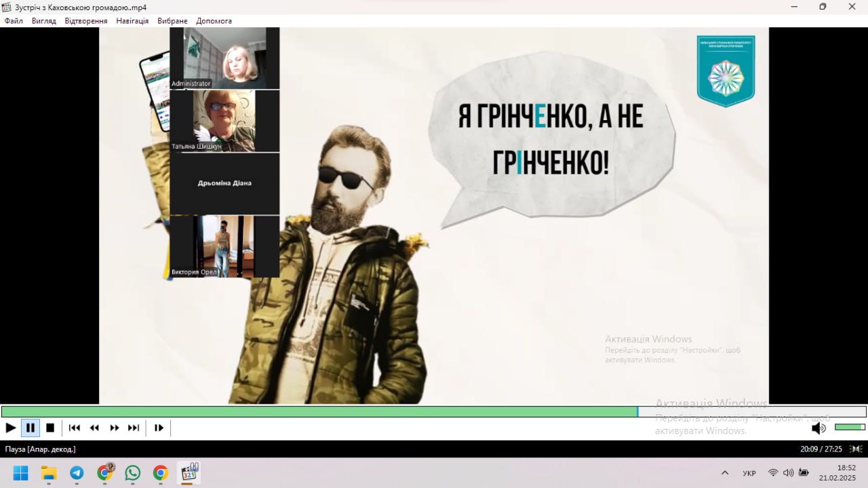868x488 pixels.
Task: Show hidden system tray icons
Action: [725, 472]
